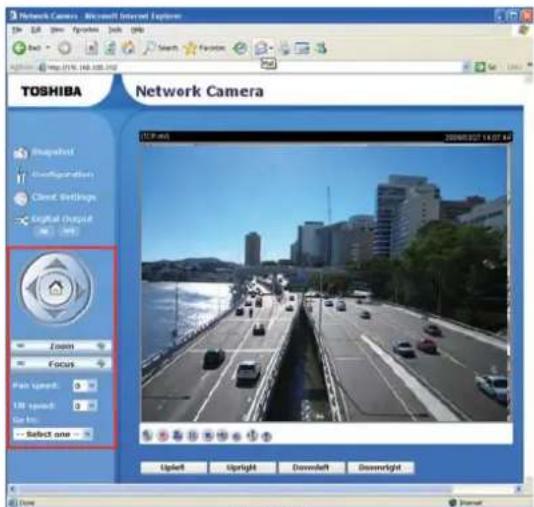Click the Zoom minus button

point(21,346)
